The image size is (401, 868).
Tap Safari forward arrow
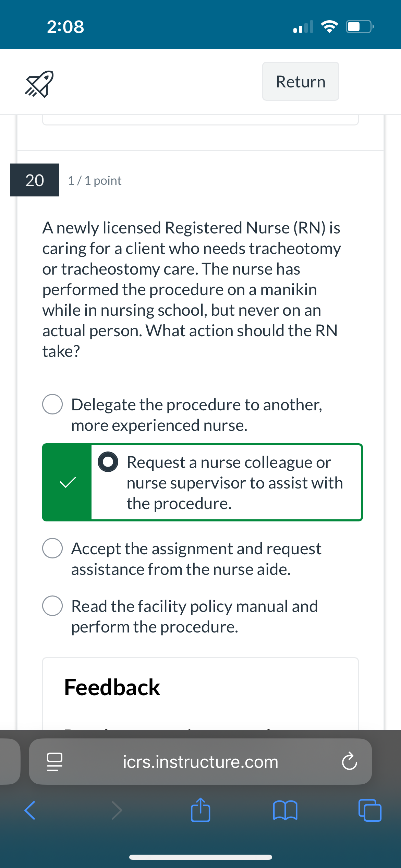click(x=117, y=810)
